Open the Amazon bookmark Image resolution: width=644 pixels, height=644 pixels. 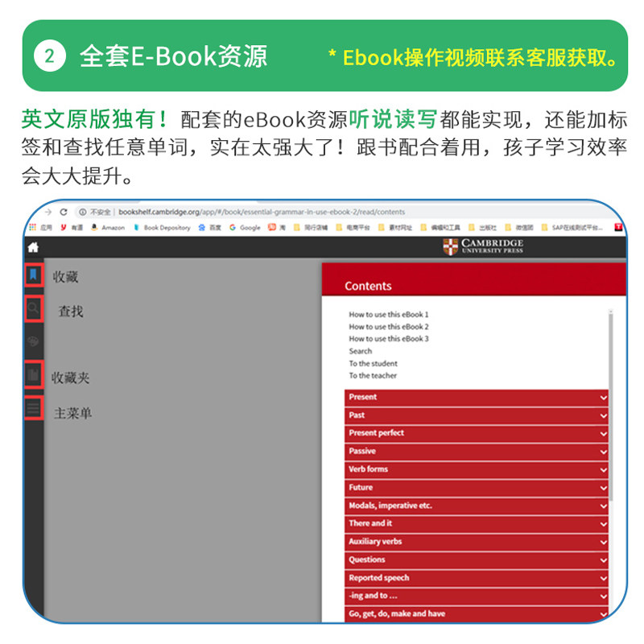point(108,227)
